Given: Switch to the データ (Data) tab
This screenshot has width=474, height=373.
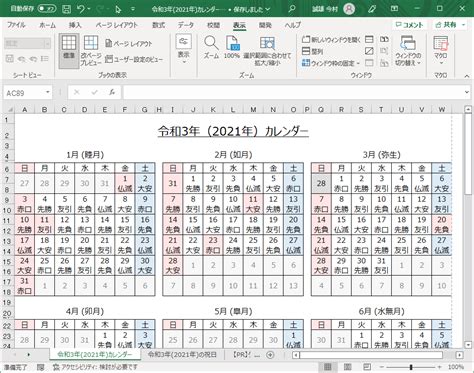Looking at the screenshot, I should 186,25.
